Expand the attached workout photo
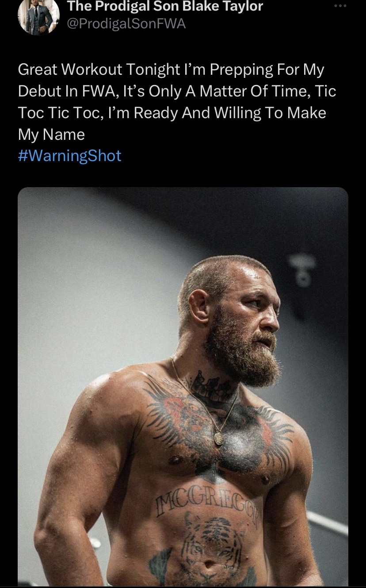 pos(183,385)
